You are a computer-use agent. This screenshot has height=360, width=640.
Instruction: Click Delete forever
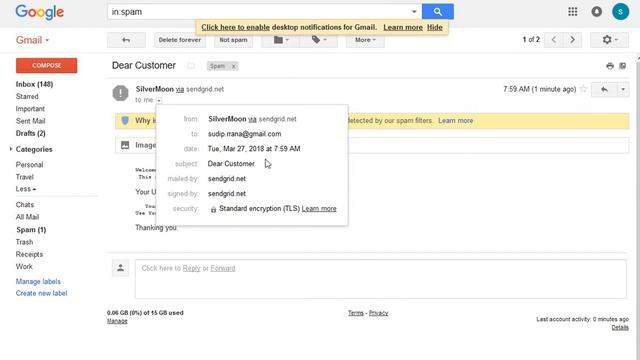pos(180,40)
